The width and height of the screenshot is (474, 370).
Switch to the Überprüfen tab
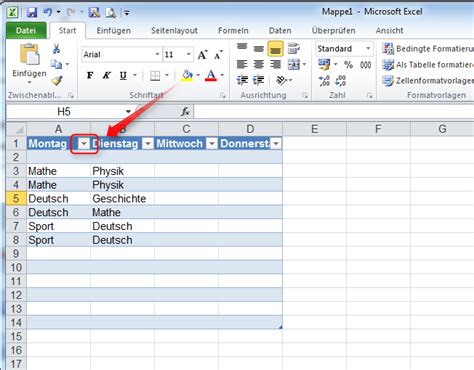(x=333, y=31)
